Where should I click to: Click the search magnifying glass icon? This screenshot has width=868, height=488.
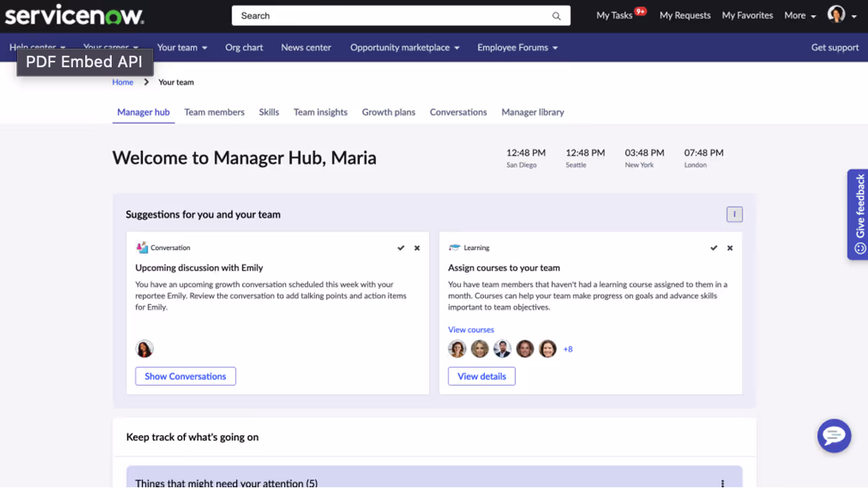pos(556,15)
